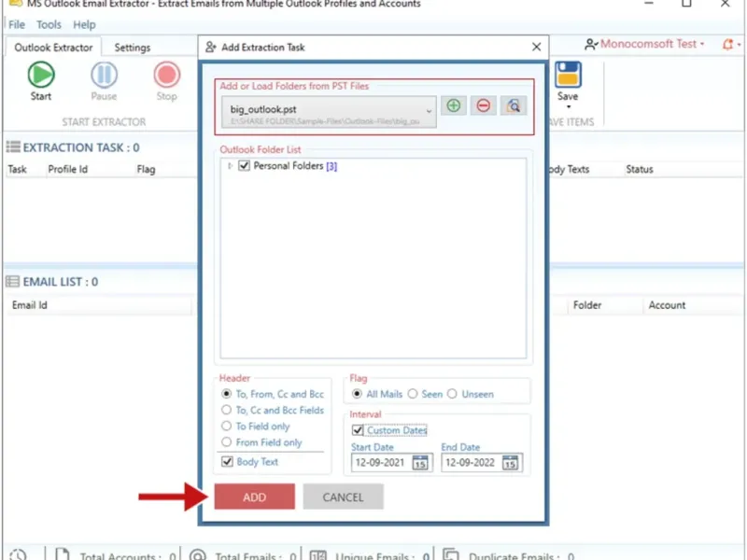Select To, Cc and Bcc Fields option

[x=226, y=410]
